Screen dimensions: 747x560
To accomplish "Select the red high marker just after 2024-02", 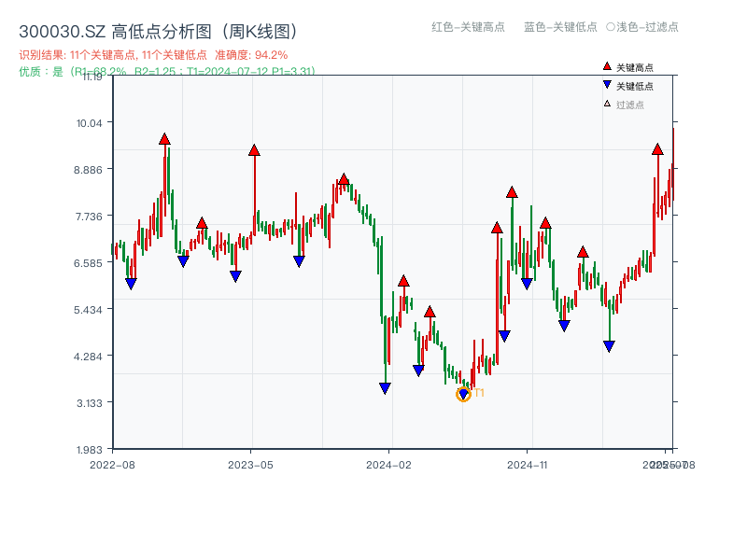I will [403, 281].
